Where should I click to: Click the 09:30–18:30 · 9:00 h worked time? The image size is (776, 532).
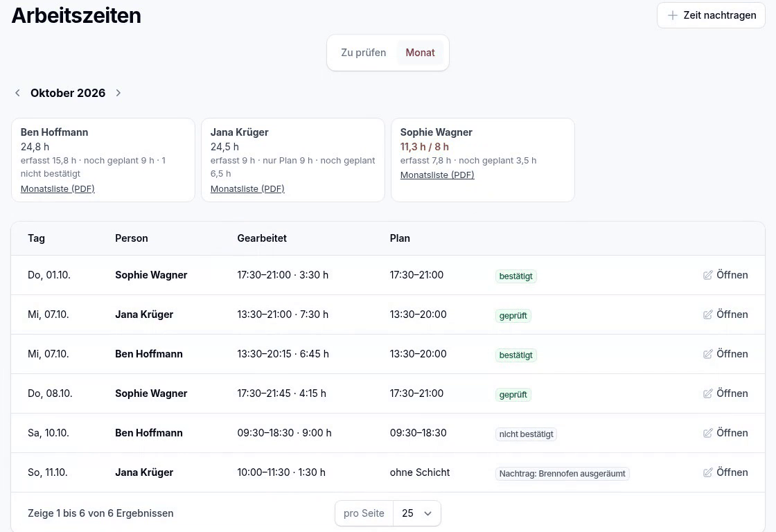[x=284, y=433]
